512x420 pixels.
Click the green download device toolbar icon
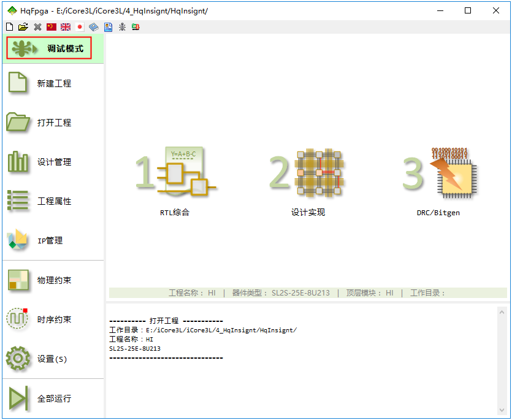coord(136,27)
